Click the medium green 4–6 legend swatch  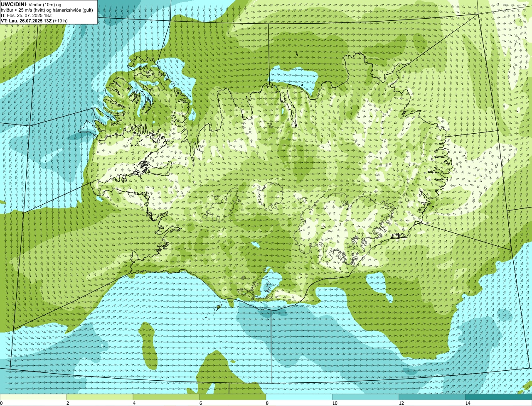point(166,397)
